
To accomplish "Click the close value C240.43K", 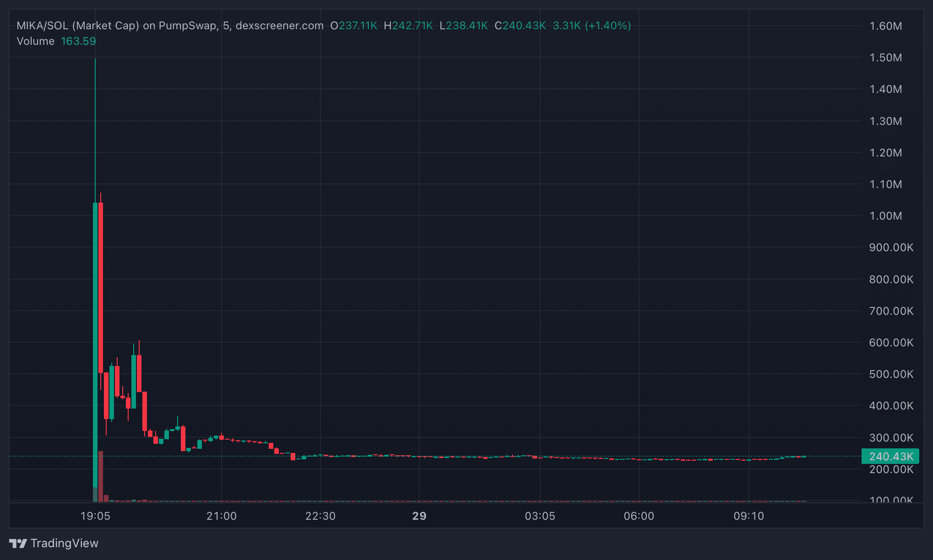I will (520, 26).
